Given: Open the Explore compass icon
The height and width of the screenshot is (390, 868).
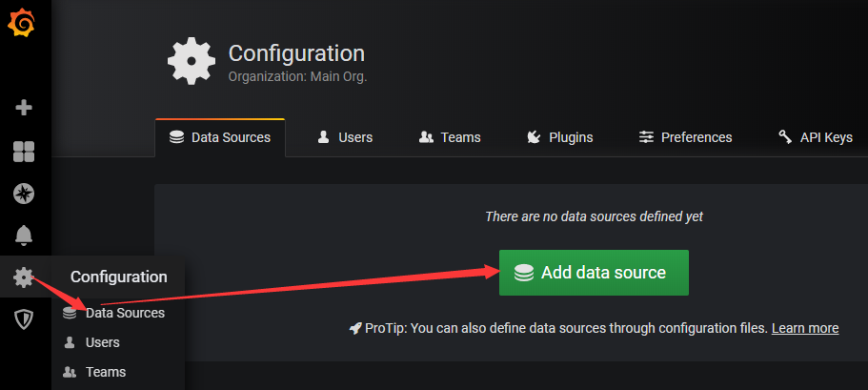Looking at the screenshot, I should coord(24,194).
